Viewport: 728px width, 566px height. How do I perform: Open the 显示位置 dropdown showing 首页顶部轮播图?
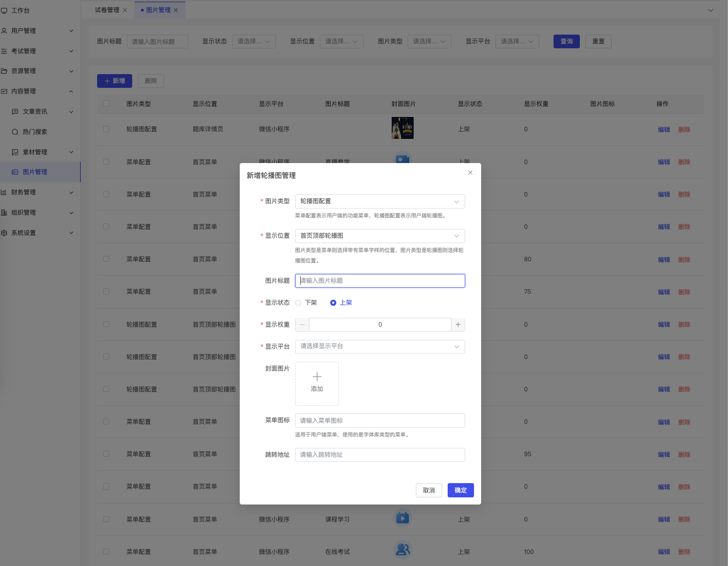pos(380,236)
